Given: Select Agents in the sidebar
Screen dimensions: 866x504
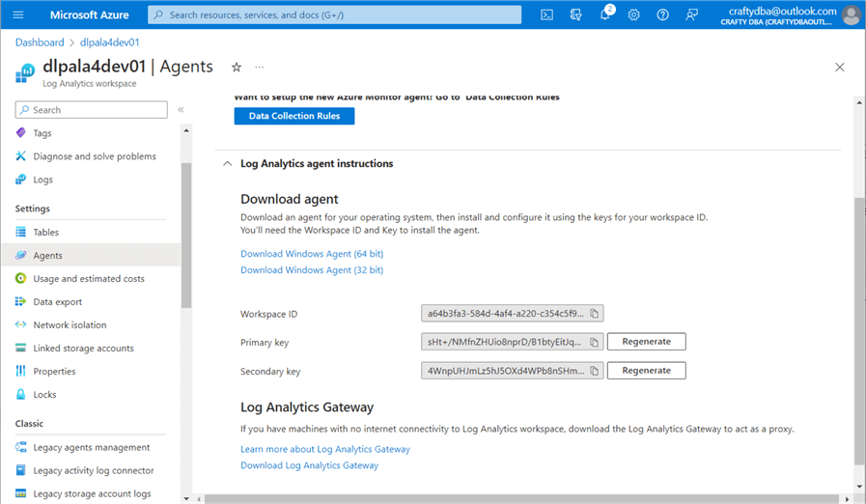Looking at the screenshot, I should coord(91,255).
